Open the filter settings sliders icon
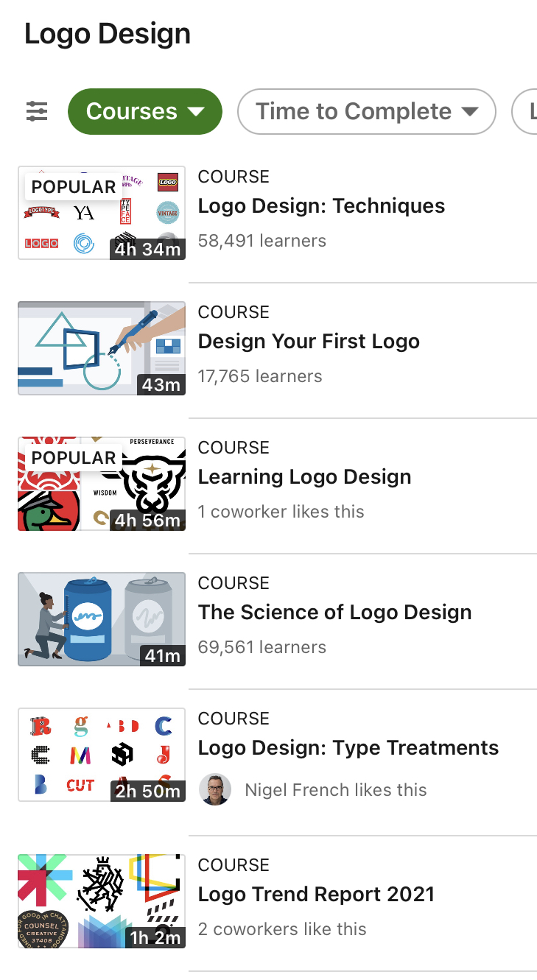This screenshot has width=537, height=980. (36, 111)
